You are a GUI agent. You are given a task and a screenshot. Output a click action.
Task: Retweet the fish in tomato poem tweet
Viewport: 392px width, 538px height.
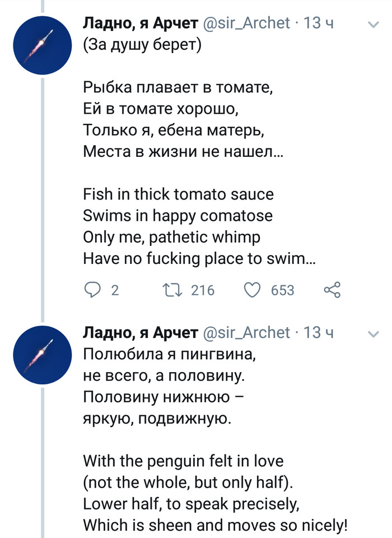[x=169, y=290]
